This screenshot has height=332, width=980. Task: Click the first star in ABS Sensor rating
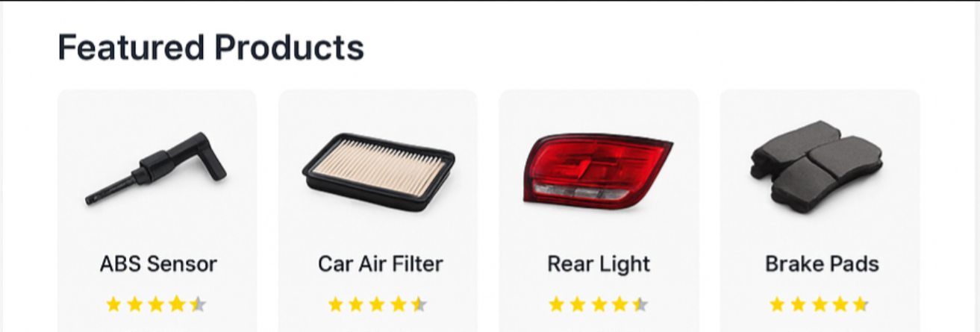(x=113, y=304)
